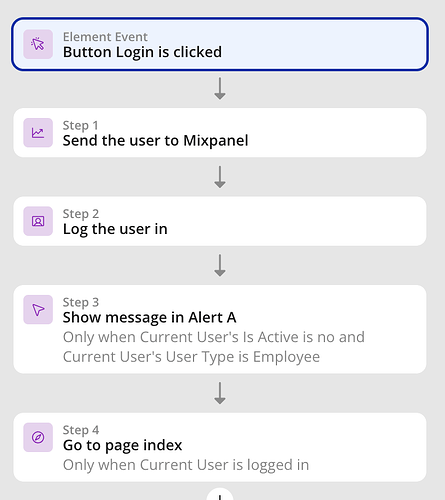The image size is (445, 500).
Task: Select Step 4 Go to page index
Action: 220,447
